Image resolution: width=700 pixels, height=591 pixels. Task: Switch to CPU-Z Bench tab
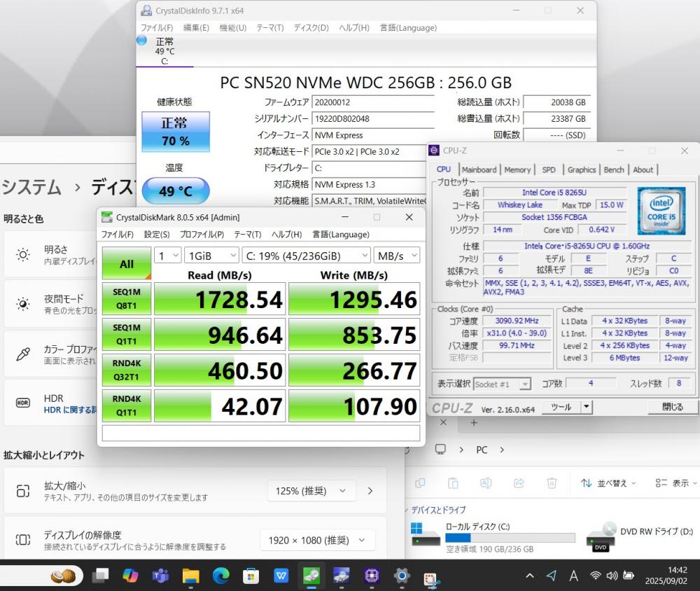point(614,169)
